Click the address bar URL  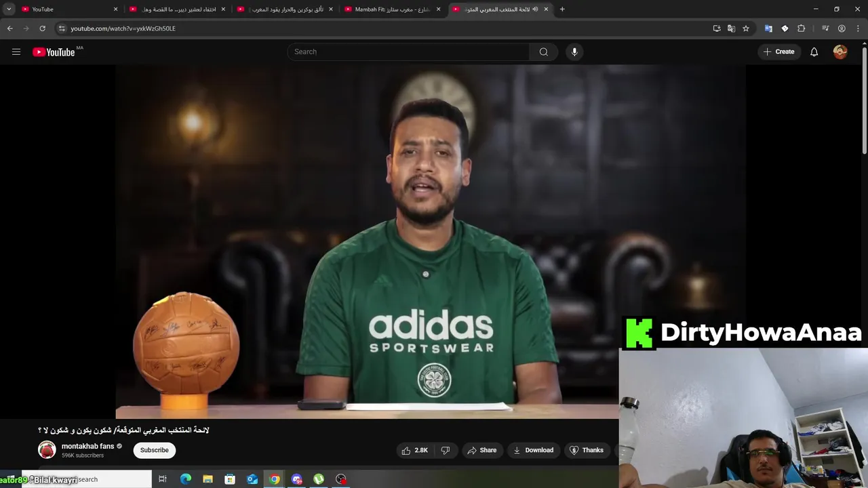123,28
